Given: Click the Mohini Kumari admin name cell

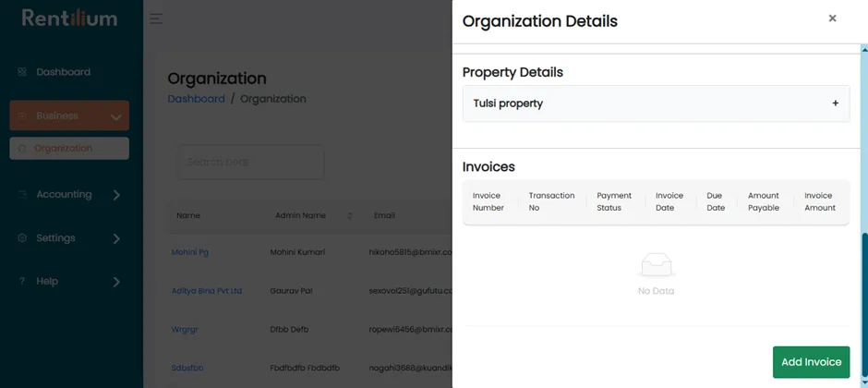Looking at the screenshot, I should point(297,252).
